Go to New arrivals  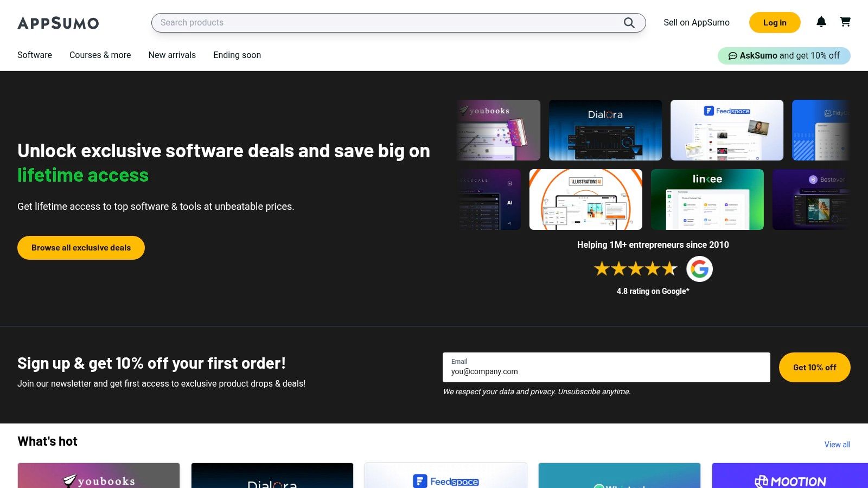[172, 55]
